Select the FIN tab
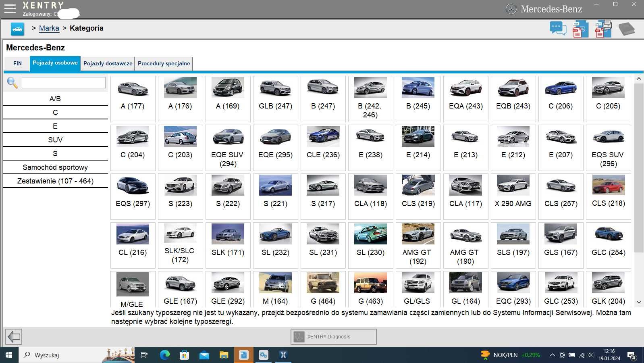This screenshot has width=644, height=363. click(x=17, y=63)
